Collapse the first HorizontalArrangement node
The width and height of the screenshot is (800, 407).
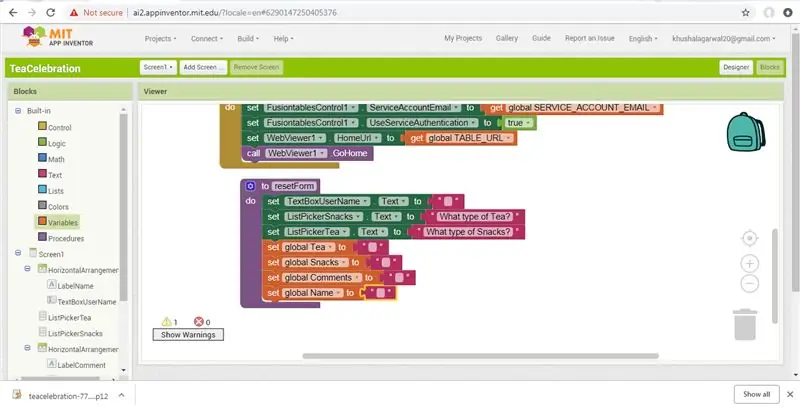(x=28, y=269)
